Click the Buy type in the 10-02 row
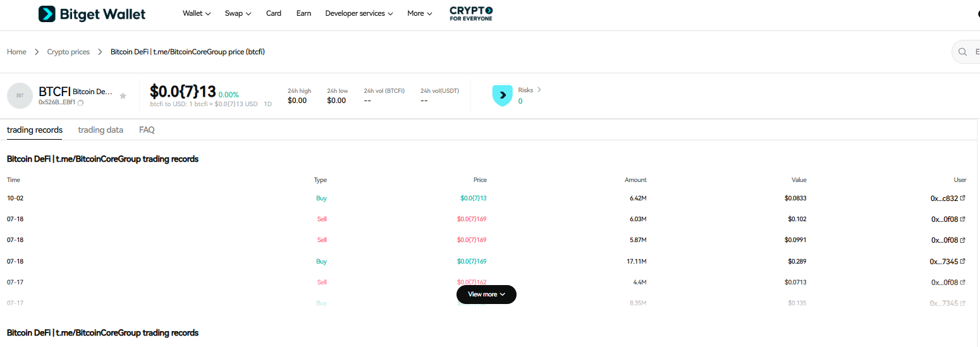 pyautogui.click(x=321, y=198)
